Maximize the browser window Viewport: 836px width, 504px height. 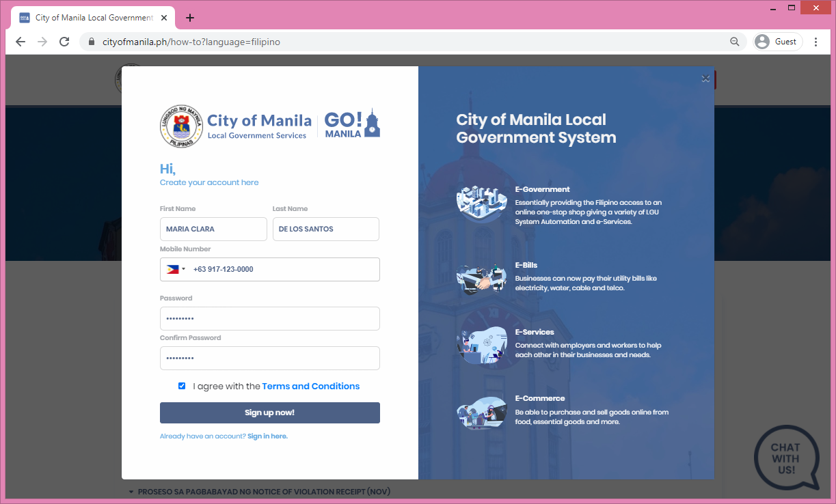click(792, 7)
